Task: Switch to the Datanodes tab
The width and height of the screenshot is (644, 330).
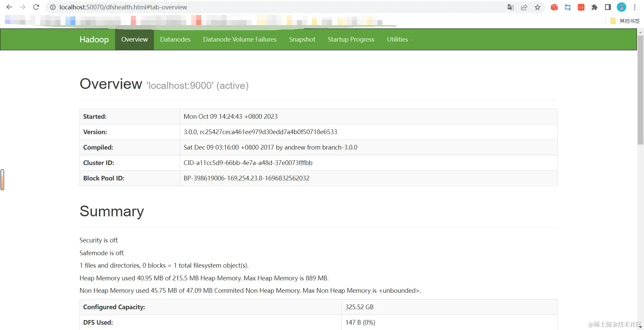Action: pyautogui.click(x=175, y=40)
